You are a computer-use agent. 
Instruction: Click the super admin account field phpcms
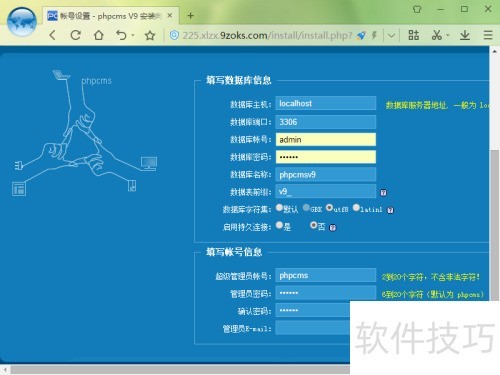tap(326, 275)
